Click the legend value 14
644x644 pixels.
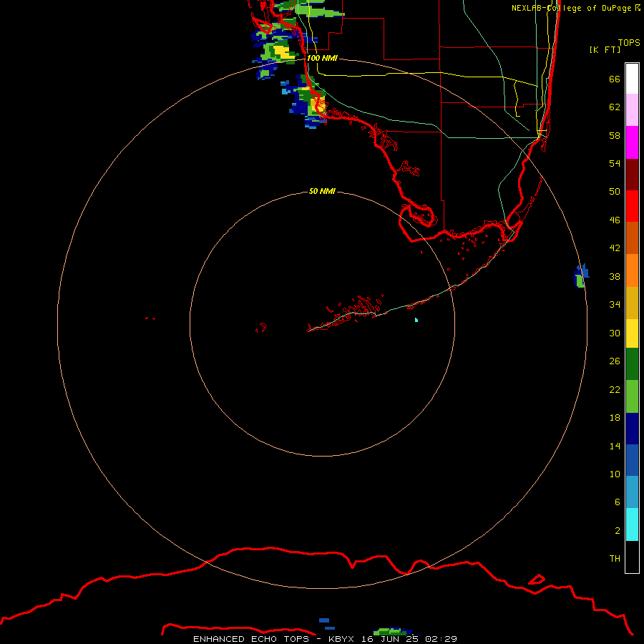pyautogui.click(x=615, y=446)
